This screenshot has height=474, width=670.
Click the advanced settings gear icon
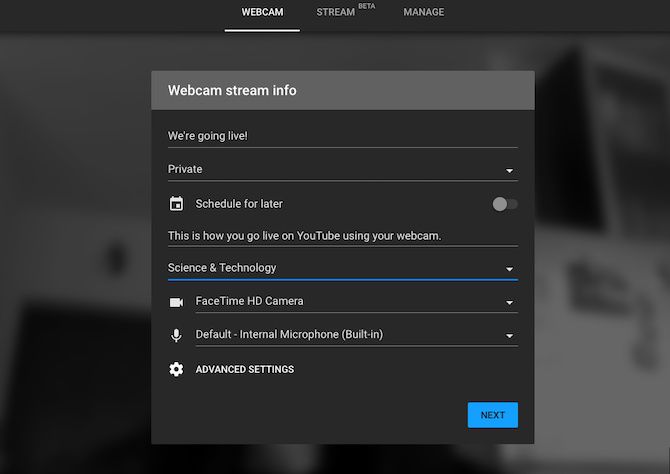point(177,369)
